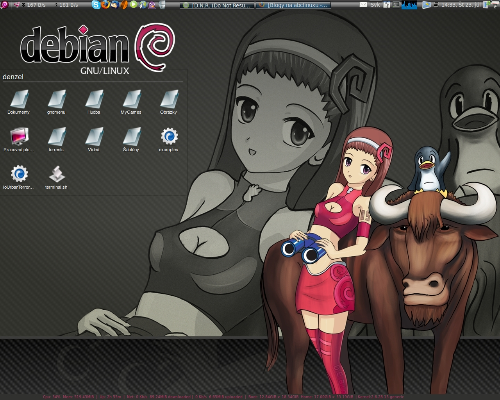Open the Videa folder icon
This screenshot has width=500, height=400.
tap(94, 137)
